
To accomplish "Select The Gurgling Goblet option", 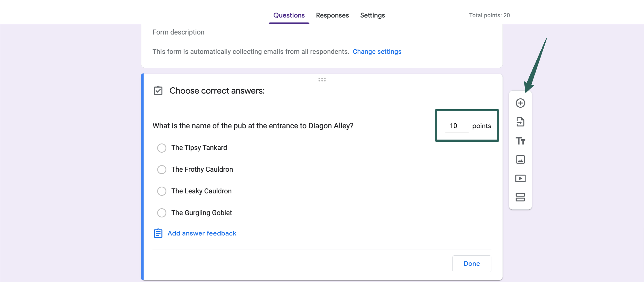I will tap(162, 213).
